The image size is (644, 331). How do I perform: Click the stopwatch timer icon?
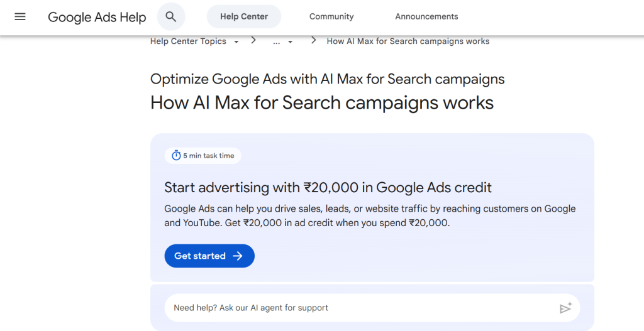176,156
